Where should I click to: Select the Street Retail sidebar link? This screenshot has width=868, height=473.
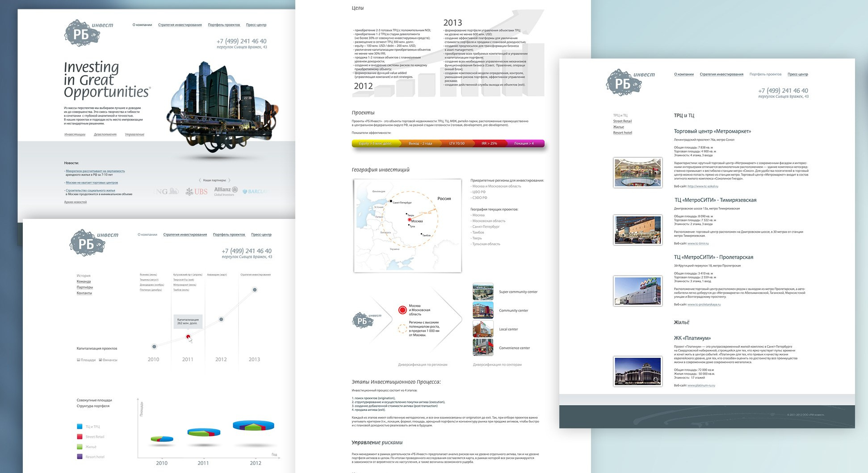pyautogui.click(x=622, y=121)
